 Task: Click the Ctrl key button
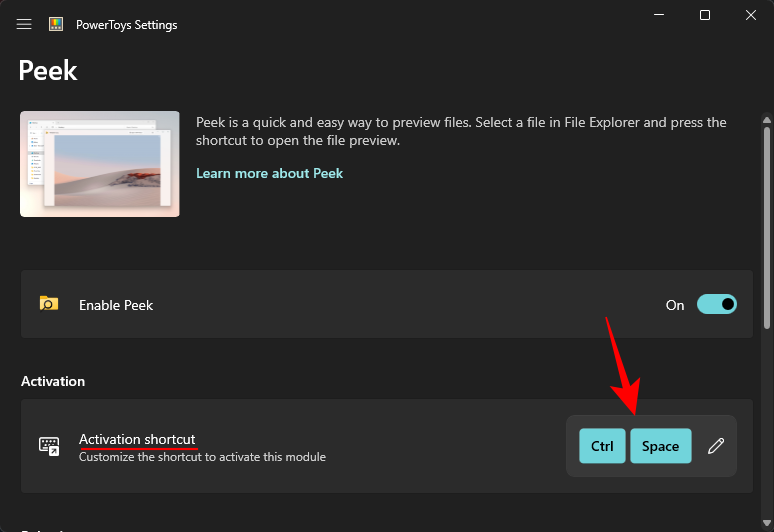click(602, 446)
